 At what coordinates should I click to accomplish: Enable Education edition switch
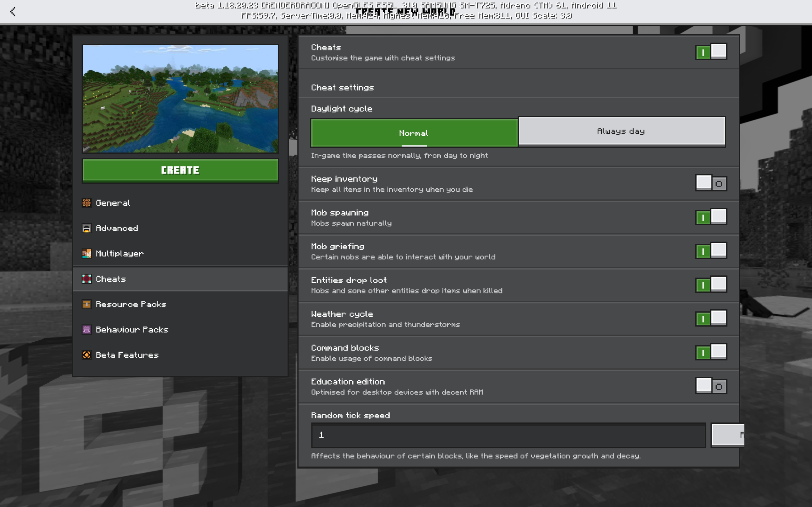[x=711, y=386]
